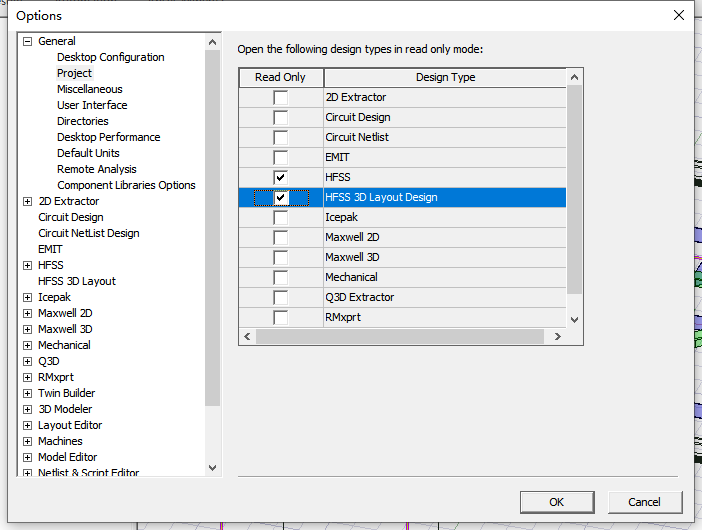Expand the HFSS tree node

(28, 265)
